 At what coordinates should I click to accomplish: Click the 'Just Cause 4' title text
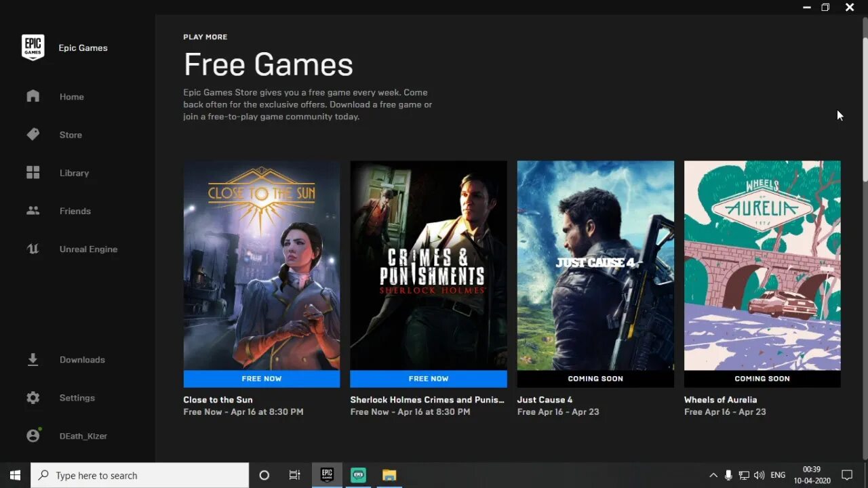545,400
